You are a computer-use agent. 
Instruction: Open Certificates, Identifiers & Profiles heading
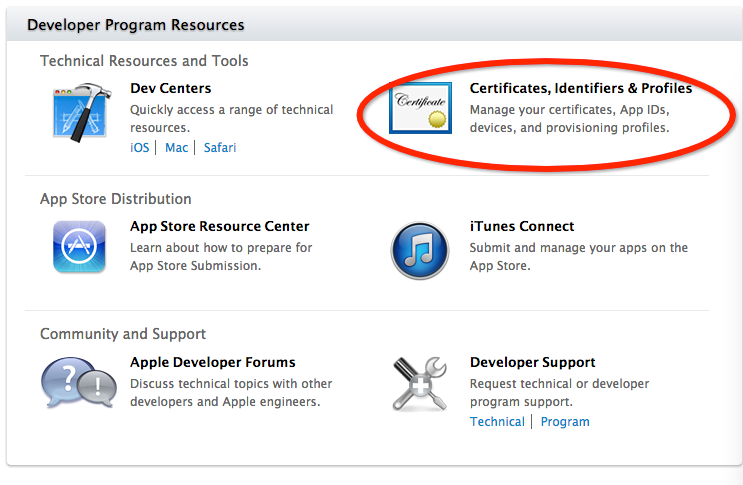(x=581, y=89)
